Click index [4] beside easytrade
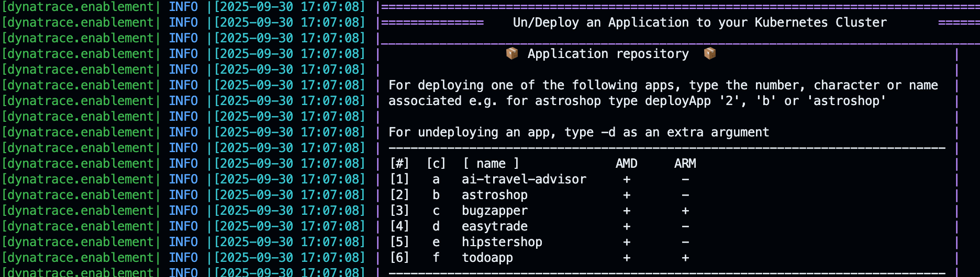Screen dimensions: 980x277 click(399, 226)
